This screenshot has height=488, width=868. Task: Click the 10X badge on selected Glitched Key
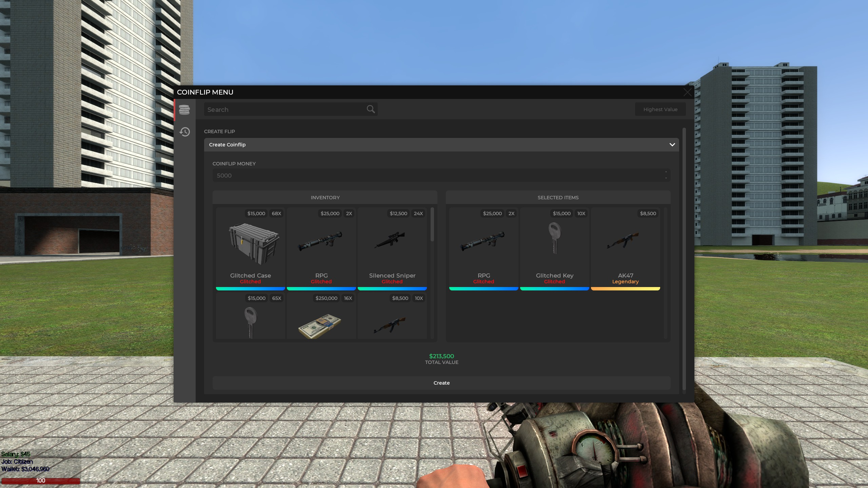coord(581,213)
